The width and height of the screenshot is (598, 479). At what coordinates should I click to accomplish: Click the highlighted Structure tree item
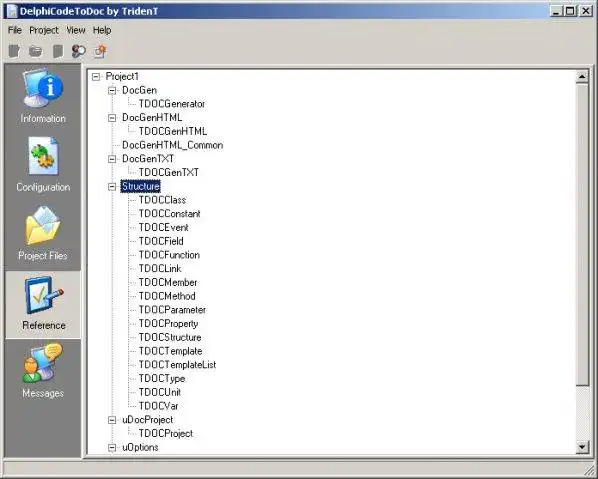click(140, 186)
